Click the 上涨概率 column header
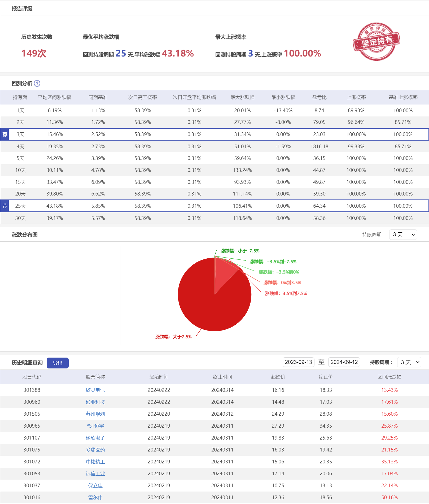The height and width of the screenshot is (504, 429). 356,97
